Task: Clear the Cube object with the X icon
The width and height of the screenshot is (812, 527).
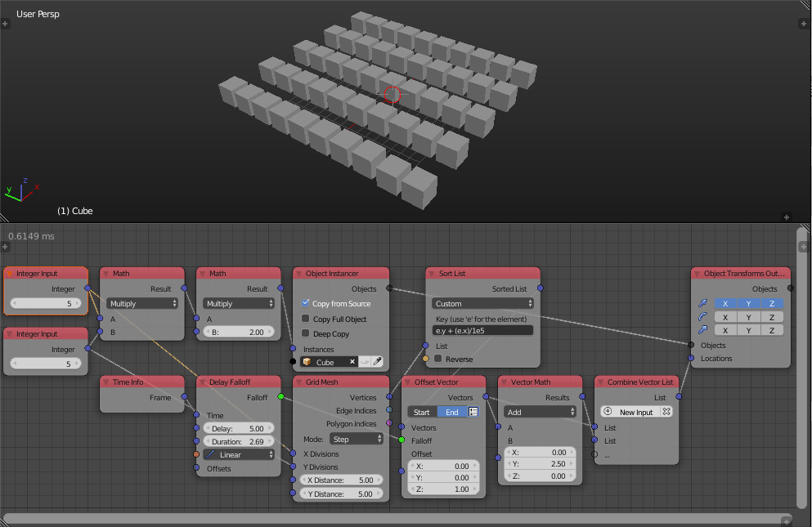Action: click(352, 362)
